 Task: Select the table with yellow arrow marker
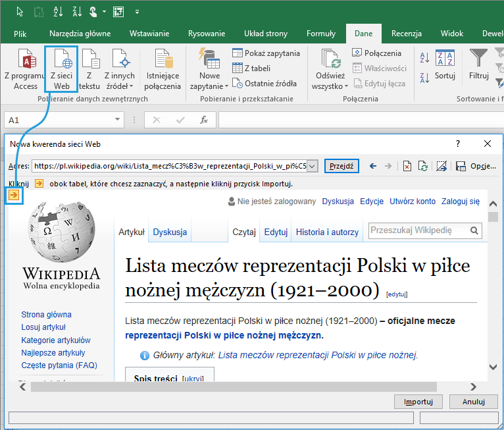coord(14,196)
